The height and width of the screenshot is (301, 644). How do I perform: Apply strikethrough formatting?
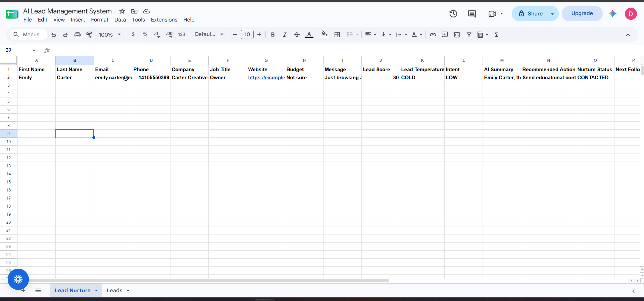coord(297,35)
